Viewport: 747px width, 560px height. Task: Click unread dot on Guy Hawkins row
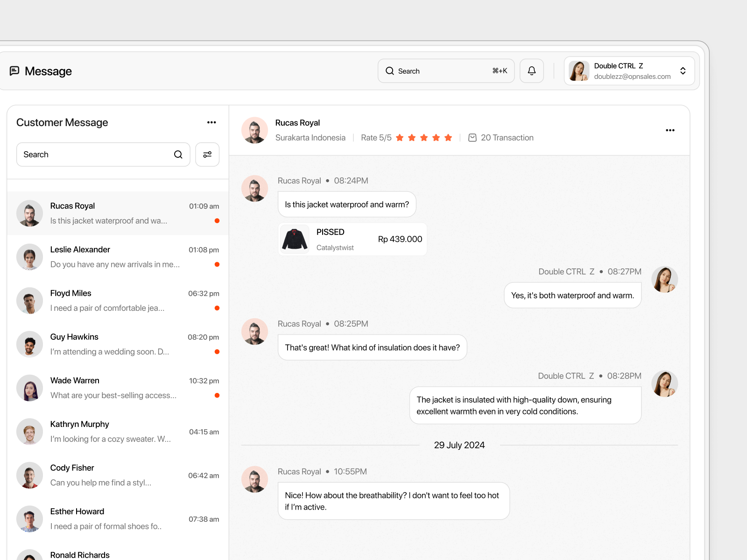click(x=217, y=351)
